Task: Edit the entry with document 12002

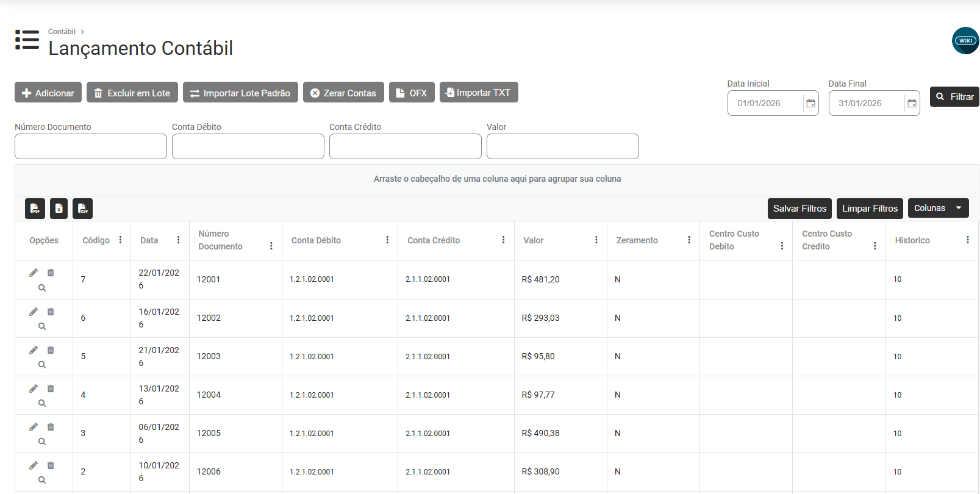Action: [34, 312]
